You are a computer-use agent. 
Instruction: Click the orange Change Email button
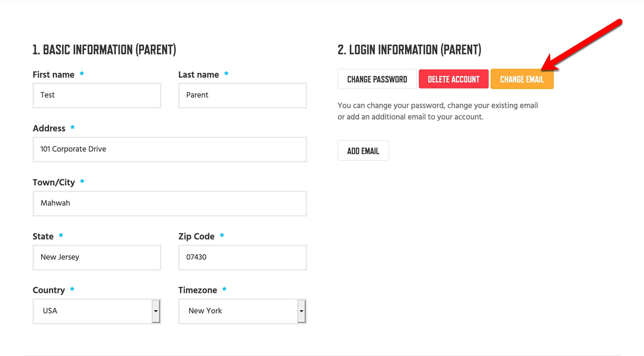click(522, 79)
